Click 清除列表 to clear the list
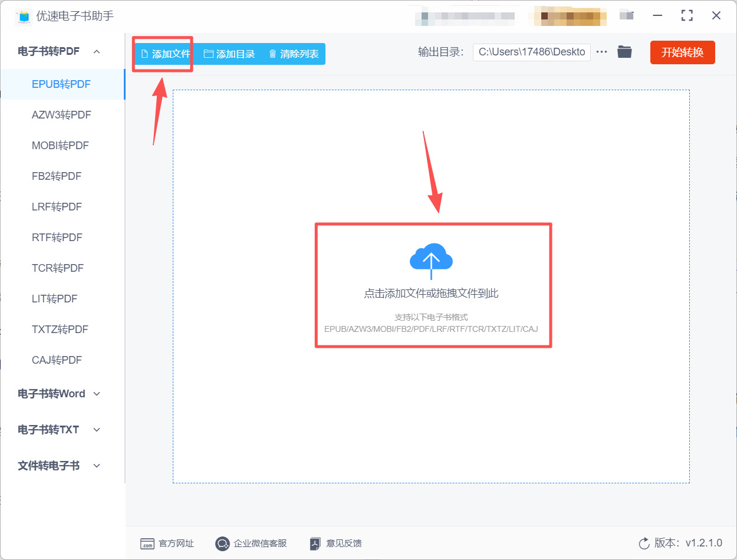This screenshot has width=737, height=560. 293,54
